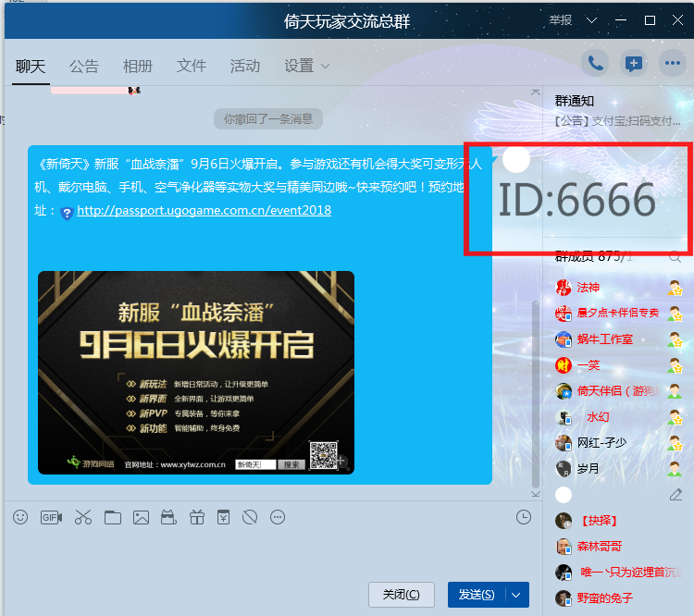The image size is (694, 616).
Task: Open the emoji picker smiley icon
Action: click(20, 517)
